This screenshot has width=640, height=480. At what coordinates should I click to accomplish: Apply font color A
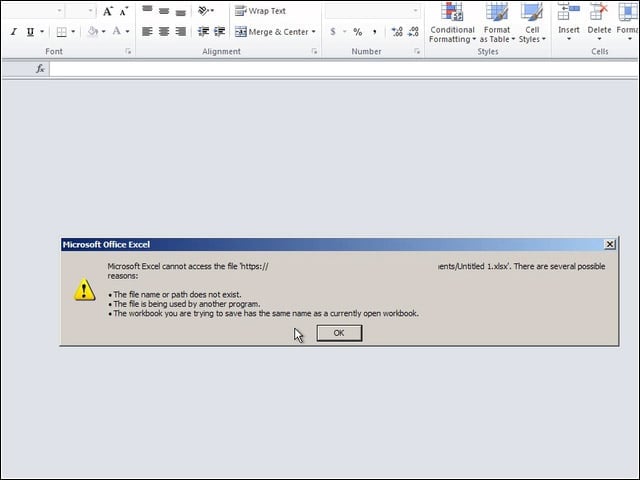tap(117, 32)
